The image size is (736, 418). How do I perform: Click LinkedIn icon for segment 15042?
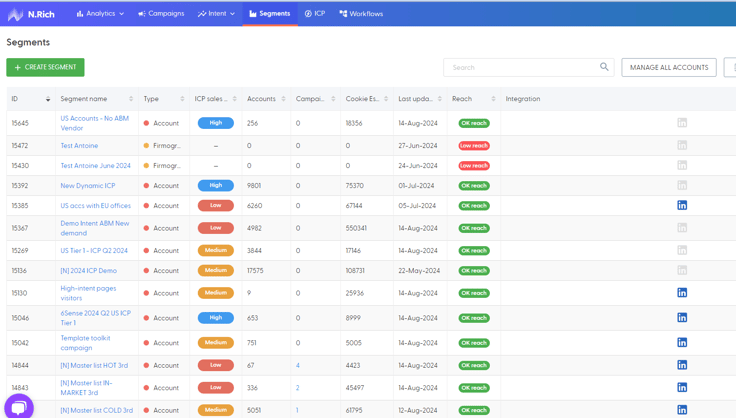[x=682, y=342]
